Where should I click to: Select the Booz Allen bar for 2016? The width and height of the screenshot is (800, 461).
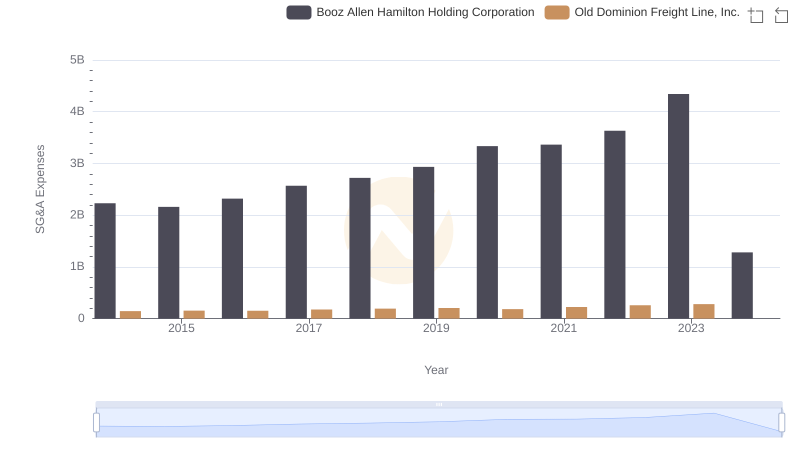pyautogui.click(x=233, y=259)
